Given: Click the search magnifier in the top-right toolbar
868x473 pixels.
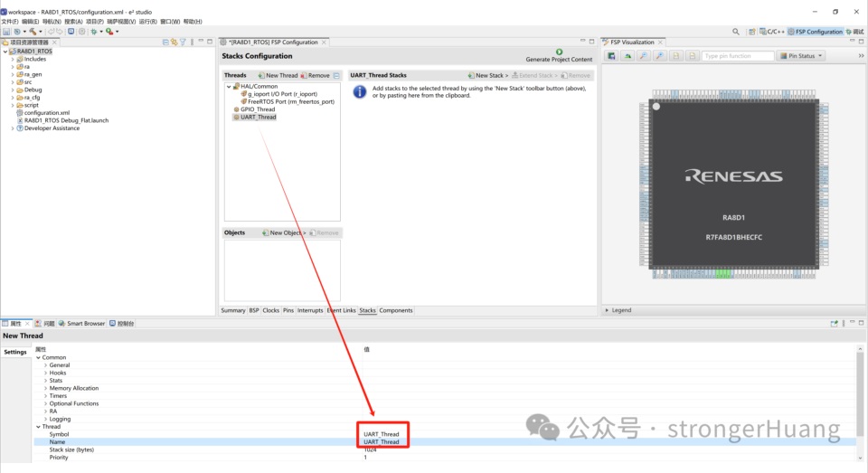Looking at the screenshot, I should [736, 32].
